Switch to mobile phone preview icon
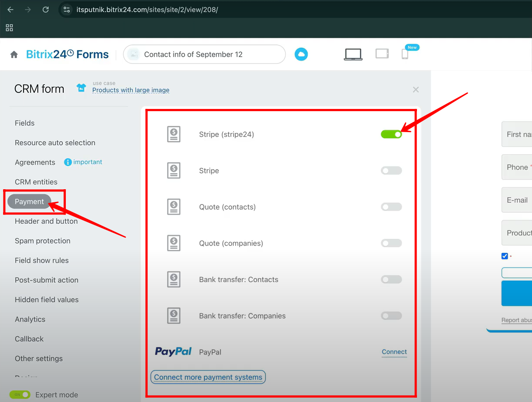Screen dimensions: 532x402 [405, 54]
